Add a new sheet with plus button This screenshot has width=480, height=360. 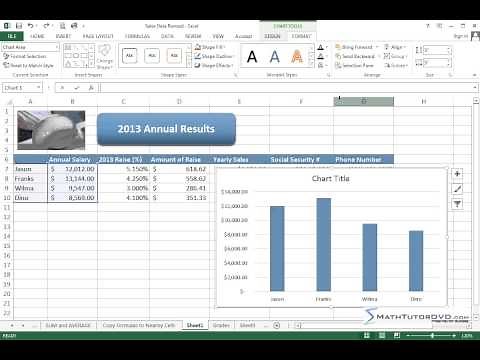click(x=277, y=325)
